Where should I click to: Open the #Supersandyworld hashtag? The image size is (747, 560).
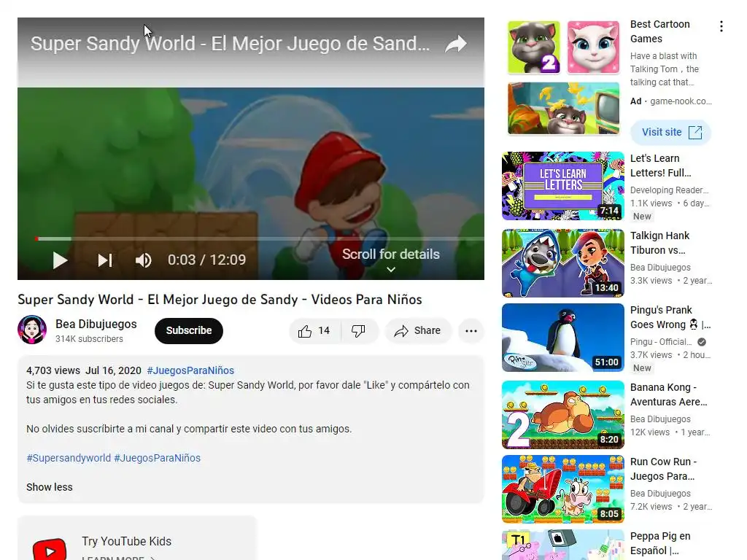[x=69, y=458]
